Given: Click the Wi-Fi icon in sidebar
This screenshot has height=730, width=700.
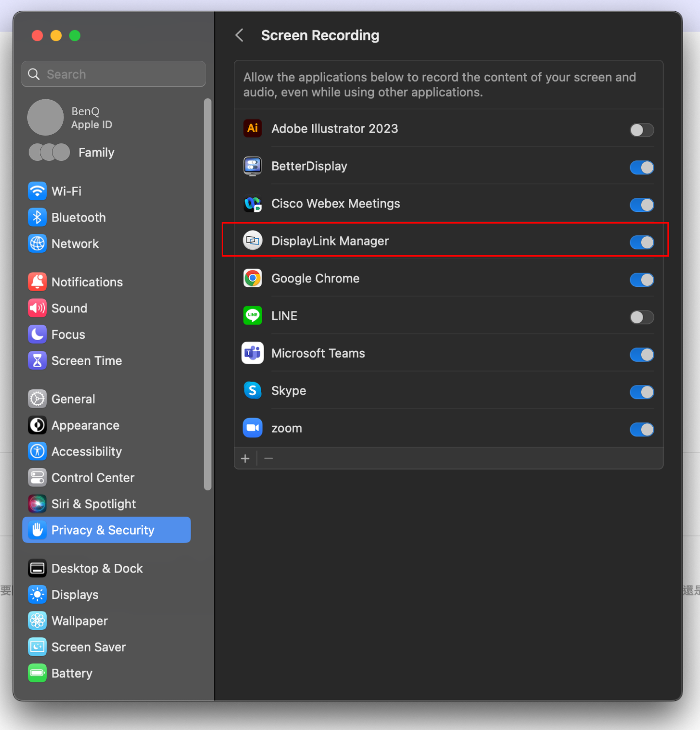Looking at the screenshot, I should click(x=37, y=191).
